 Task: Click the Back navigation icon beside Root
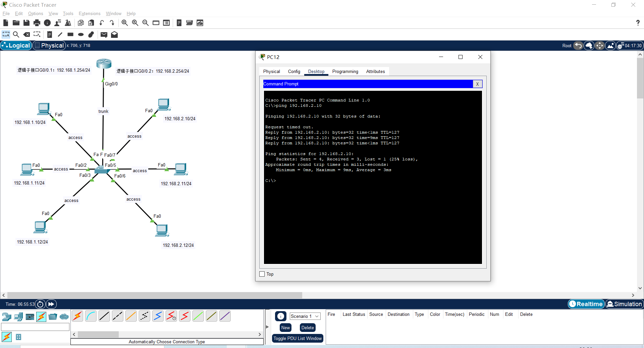click(x=578, y=46)
